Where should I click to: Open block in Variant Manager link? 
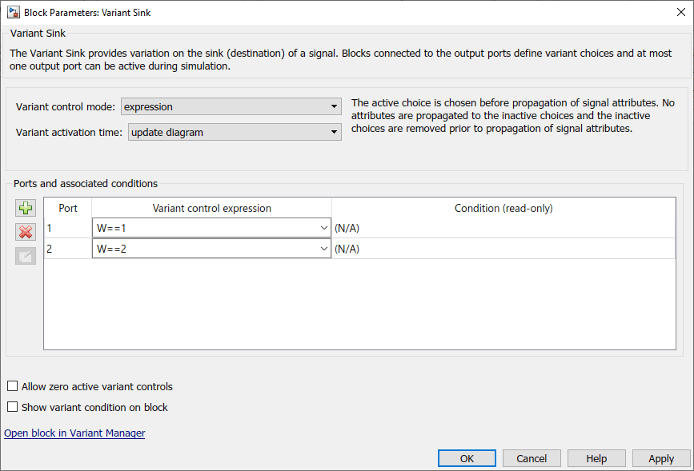tap(75, 433)
